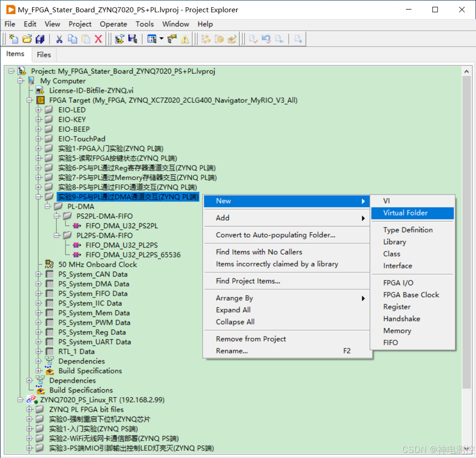Open the Tools menu
This screenshot has height=458, width=476.
click(x=145, y=24)
